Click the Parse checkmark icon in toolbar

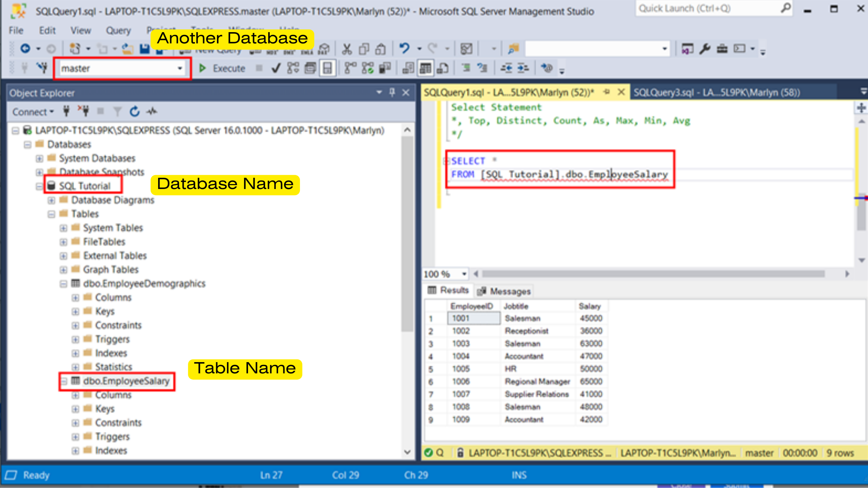click(276, 69)
